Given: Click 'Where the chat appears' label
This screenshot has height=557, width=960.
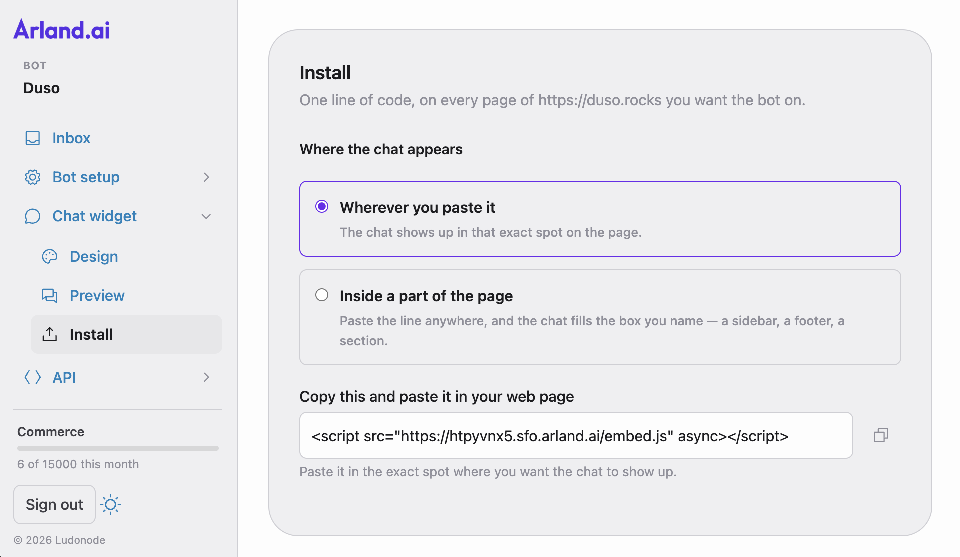Looking at the screenshot, I should click(381, 149).
